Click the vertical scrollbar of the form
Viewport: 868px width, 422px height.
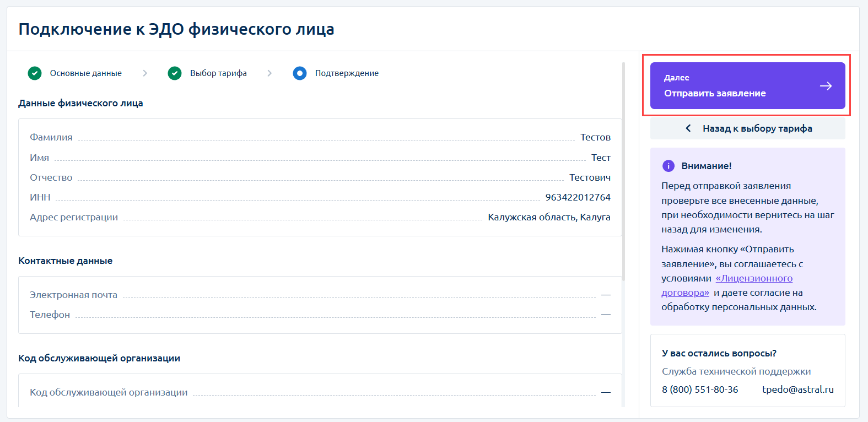623,171
